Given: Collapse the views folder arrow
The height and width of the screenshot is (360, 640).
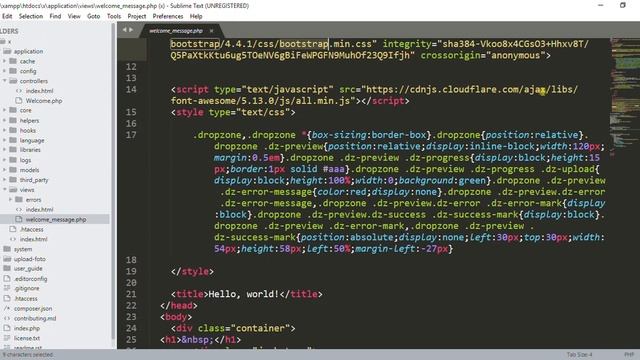Looking at the screenshot, I should tap(5, 190).
